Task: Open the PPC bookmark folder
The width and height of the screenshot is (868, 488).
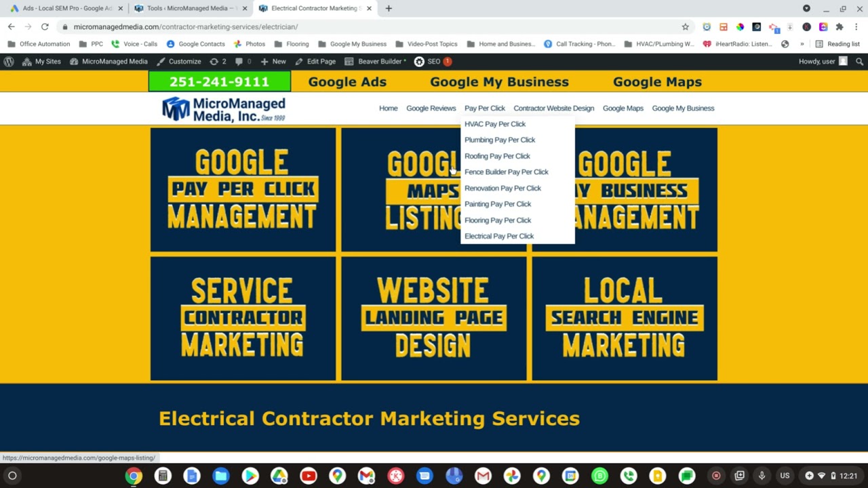Action: click(x=91, y=44)
